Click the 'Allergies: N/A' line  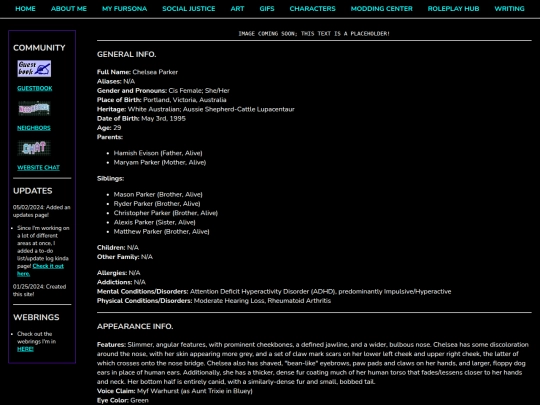click(x=118, y=273)
